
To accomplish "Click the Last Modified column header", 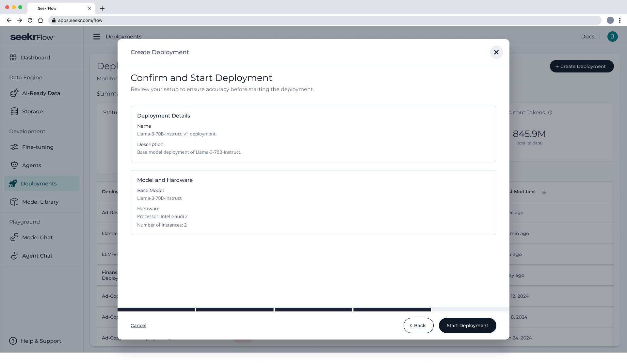I will [x=522, y=192].
